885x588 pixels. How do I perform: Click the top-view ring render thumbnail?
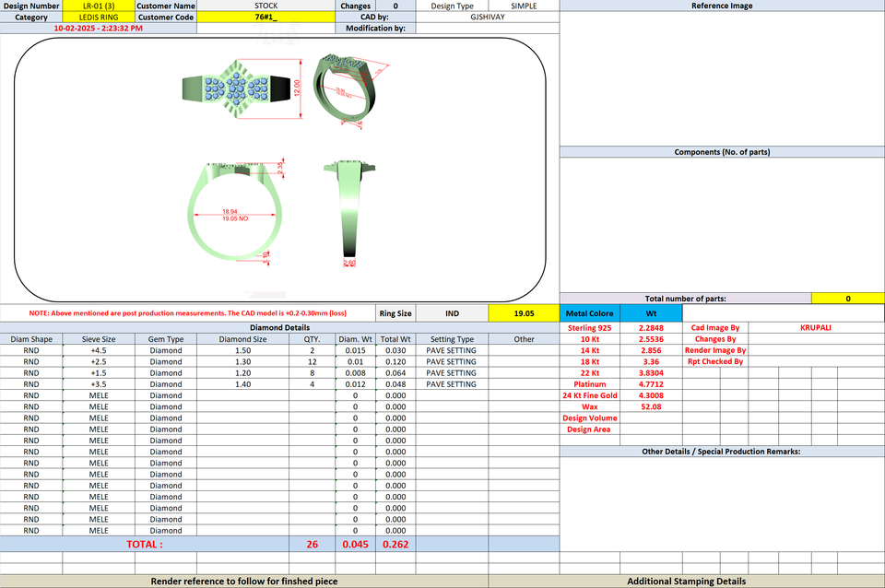(x=237, y=89)
